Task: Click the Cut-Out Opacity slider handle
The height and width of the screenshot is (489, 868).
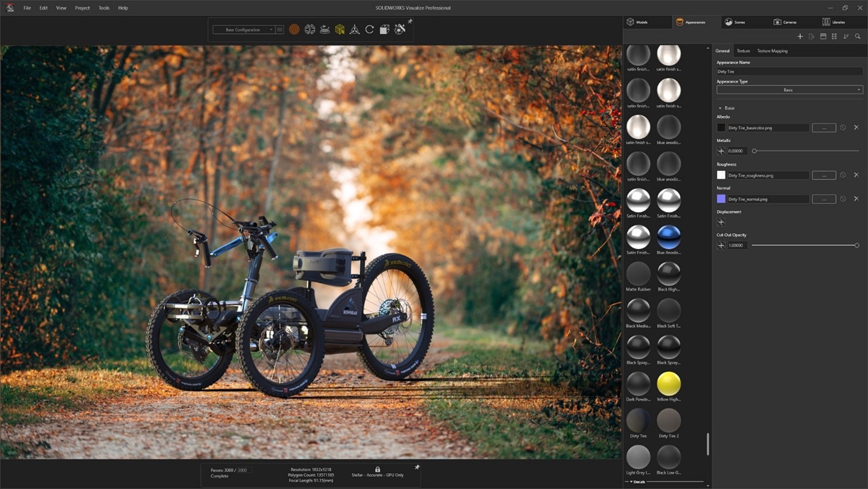Action: [x=856, y=245]
